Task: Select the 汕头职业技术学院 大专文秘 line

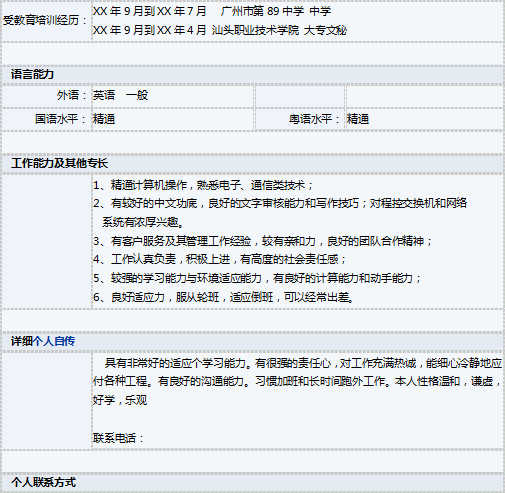Action: coord(220,30)
